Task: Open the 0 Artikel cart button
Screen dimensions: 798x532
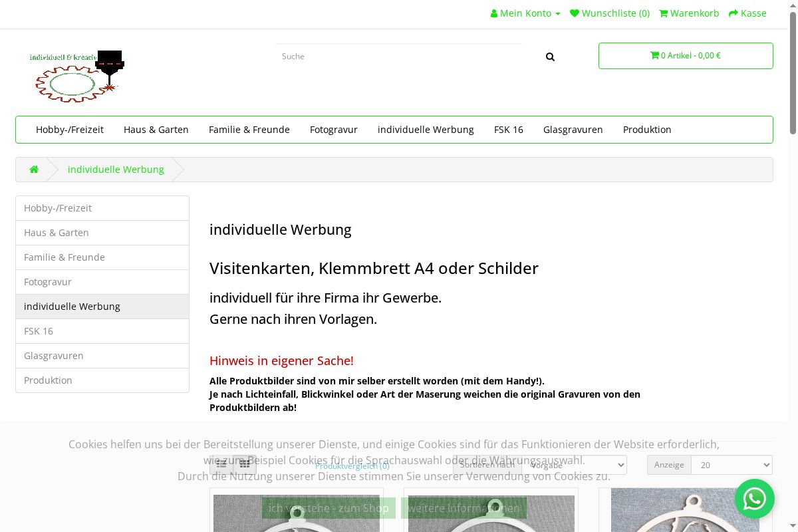Action: pyautogui.click(x=686, y=56)
